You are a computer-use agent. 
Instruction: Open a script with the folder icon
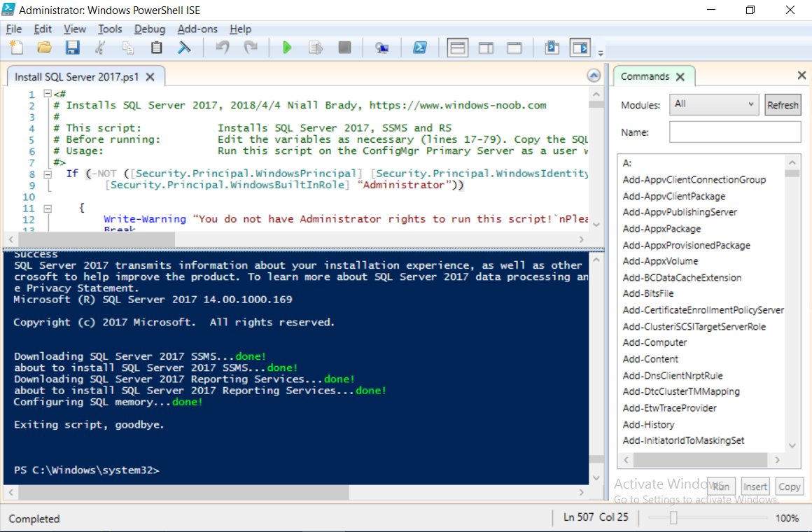(45, 48)
